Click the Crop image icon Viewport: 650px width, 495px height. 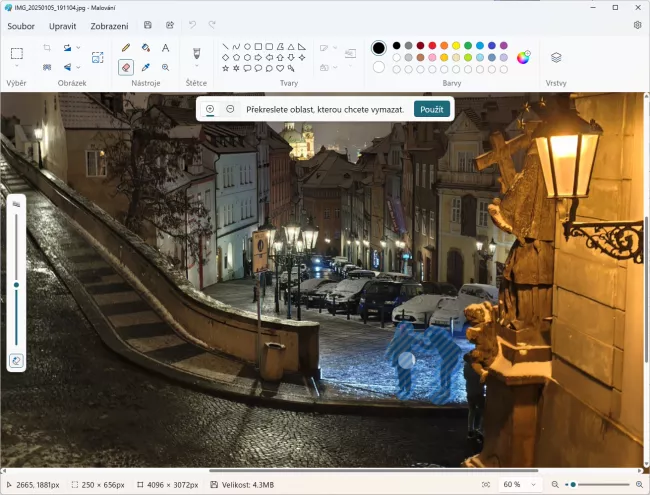click(x=47, y=47)
